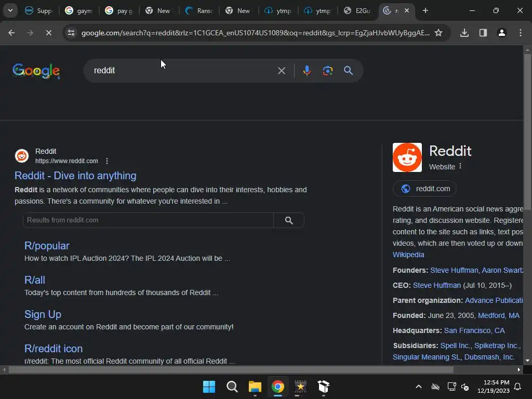Click the Results from reddit.com search field
Viewport: 532px width, 399px height.
point(148,220)
